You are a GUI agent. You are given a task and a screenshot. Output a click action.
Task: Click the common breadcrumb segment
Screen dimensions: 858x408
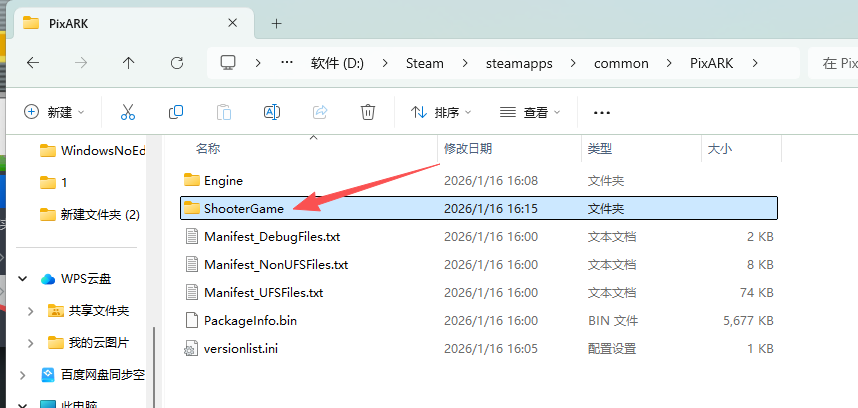tap(620, 63)
